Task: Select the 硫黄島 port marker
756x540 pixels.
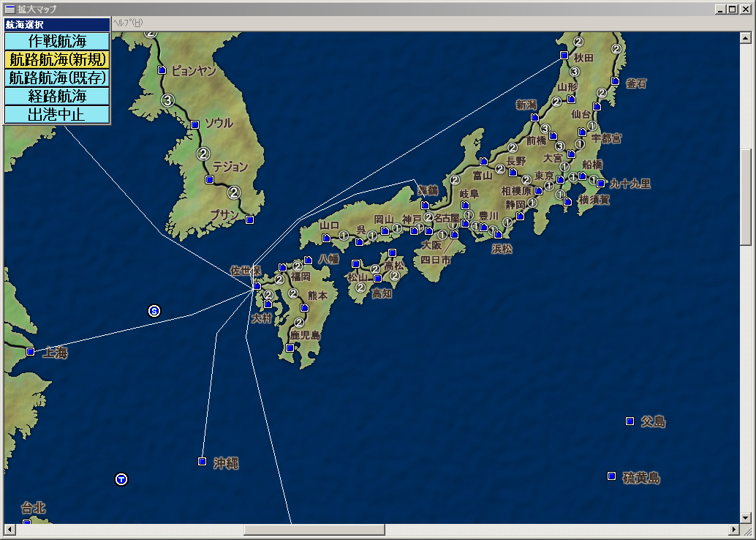Action: 611,476
